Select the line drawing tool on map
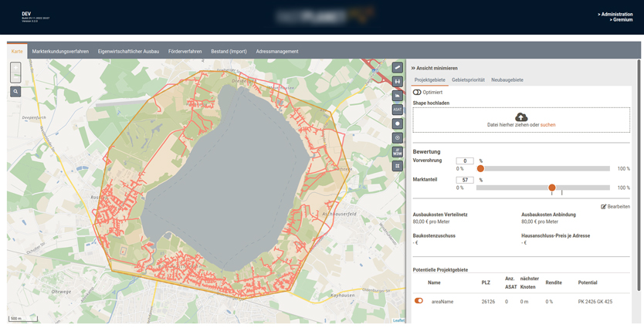Viewport: 644px width, 328px height. click(397, 68)
